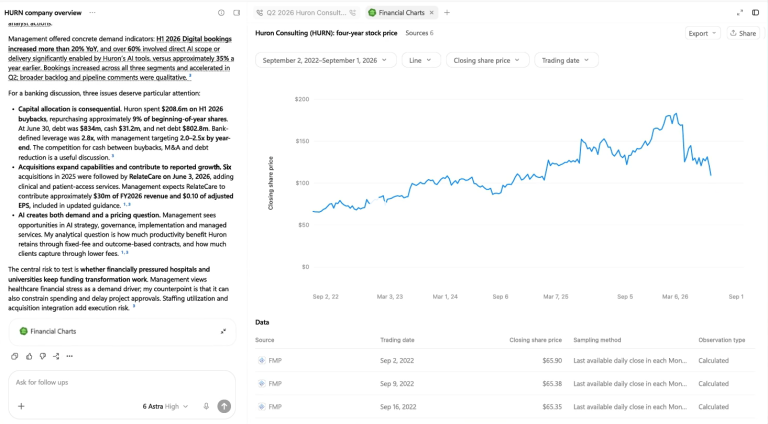
Task: Click the citation marker after 'add execution risk.'
Action: click(134, 307)
